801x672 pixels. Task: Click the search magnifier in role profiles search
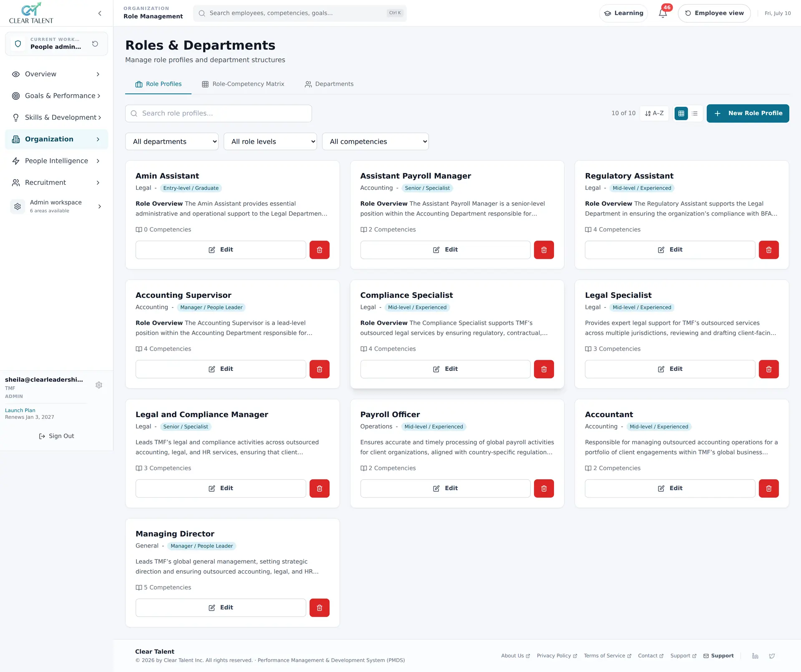[134, 113]
